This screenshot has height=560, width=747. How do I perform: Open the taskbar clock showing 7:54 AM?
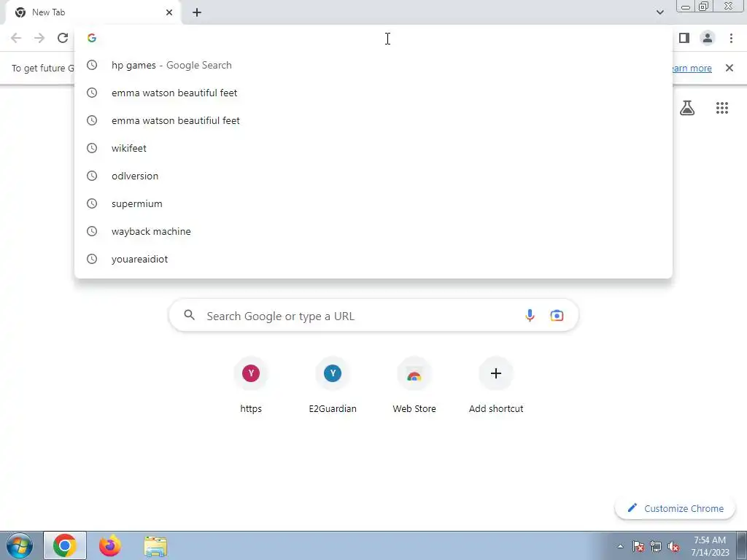710,546
